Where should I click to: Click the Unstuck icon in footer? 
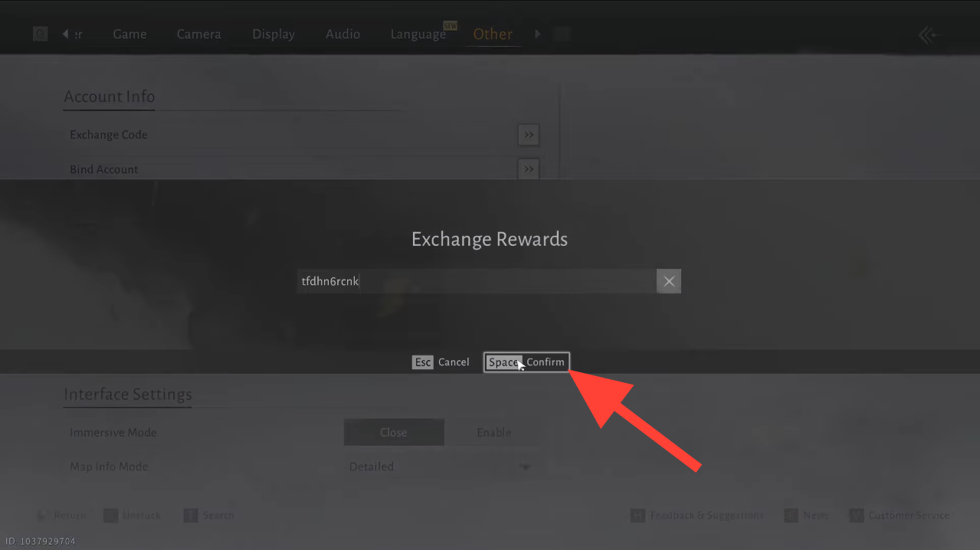point(111,516)
